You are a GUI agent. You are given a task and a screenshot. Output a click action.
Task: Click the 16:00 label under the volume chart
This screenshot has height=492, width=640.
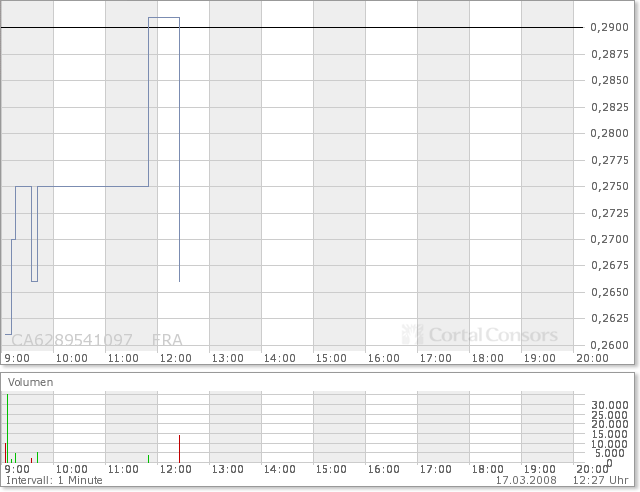(383, 469)
